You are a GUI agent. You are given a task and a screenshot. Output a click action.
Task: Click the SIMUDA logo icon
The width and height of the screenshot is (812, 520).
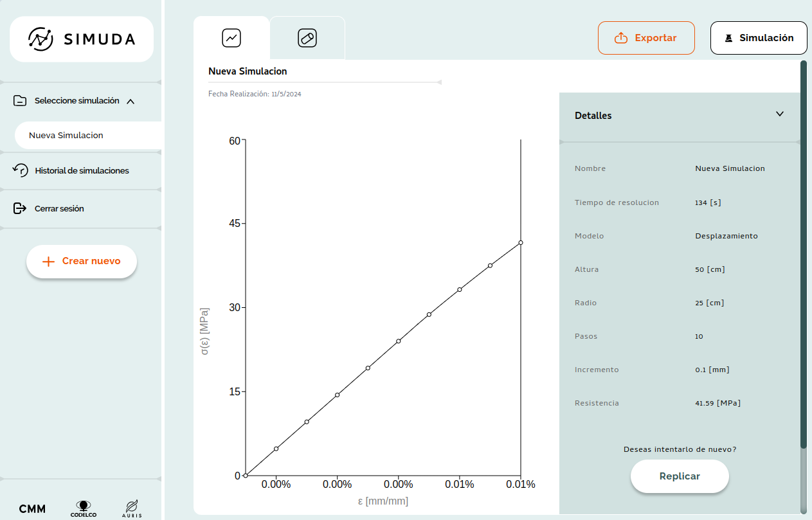41,39
